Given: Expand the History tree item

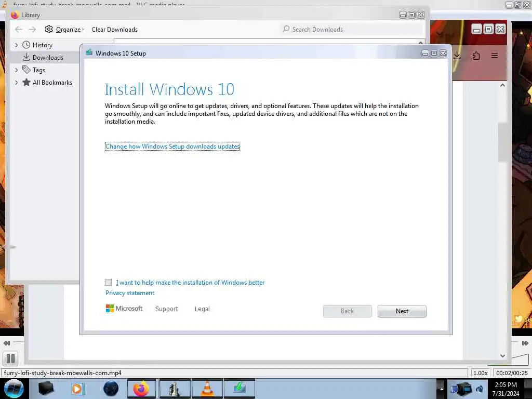Looking at the screenshot, I should [16, 45].
